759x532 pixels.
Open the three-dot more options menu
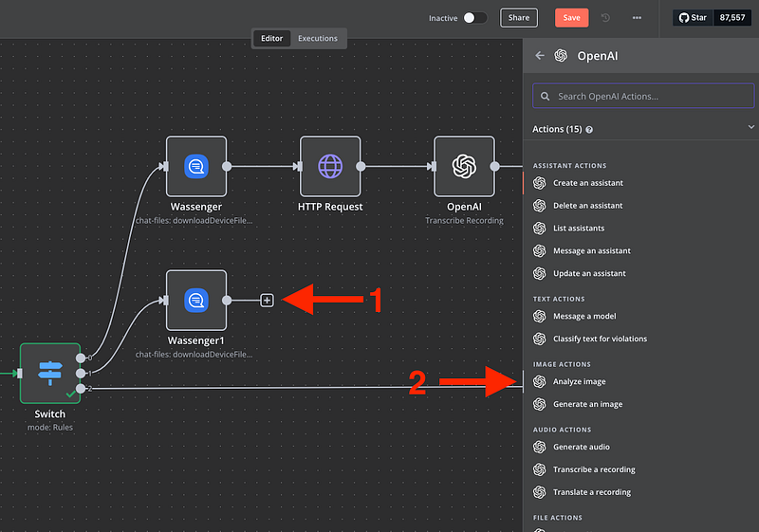pos(637,18)
